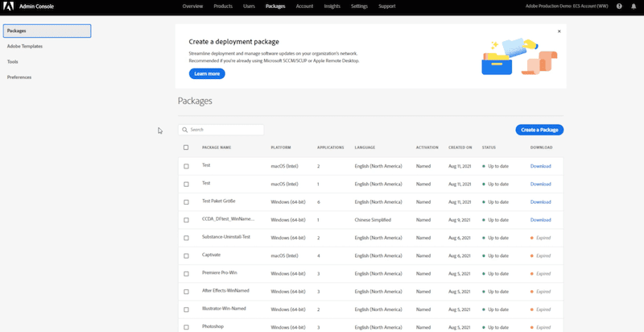
Task: Sort by the Package Name column header
Action: coord(217,147)
